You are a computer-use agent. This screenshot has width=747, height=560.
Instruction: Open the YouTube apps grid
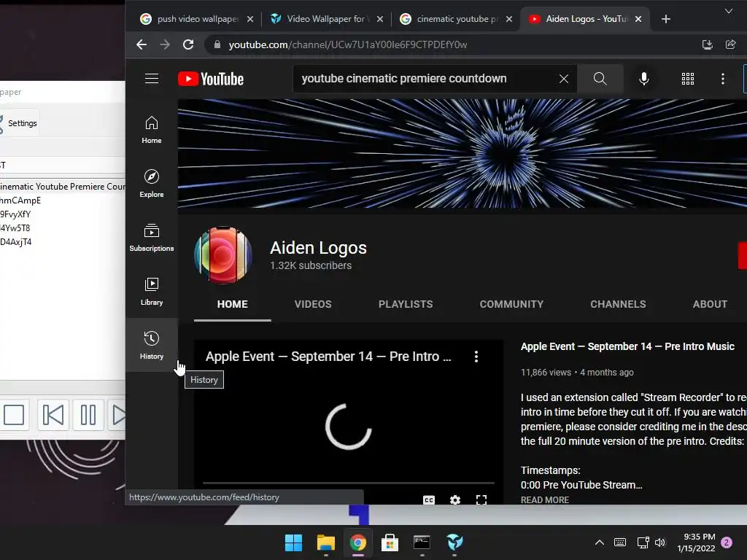coord(687,79)
